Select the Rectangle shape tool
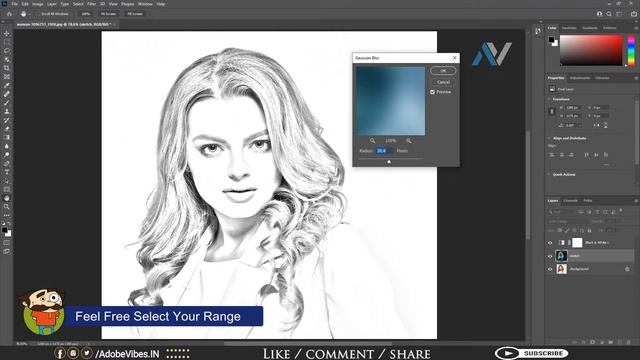Screen dimensions: 640x360 [7, 189]
